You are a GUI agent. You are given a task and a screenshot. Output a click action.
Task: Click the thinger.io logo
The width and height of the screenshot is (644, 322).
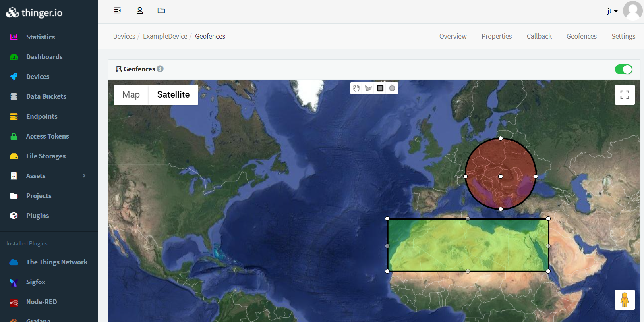pyautogui.click(x=34, y=13)
